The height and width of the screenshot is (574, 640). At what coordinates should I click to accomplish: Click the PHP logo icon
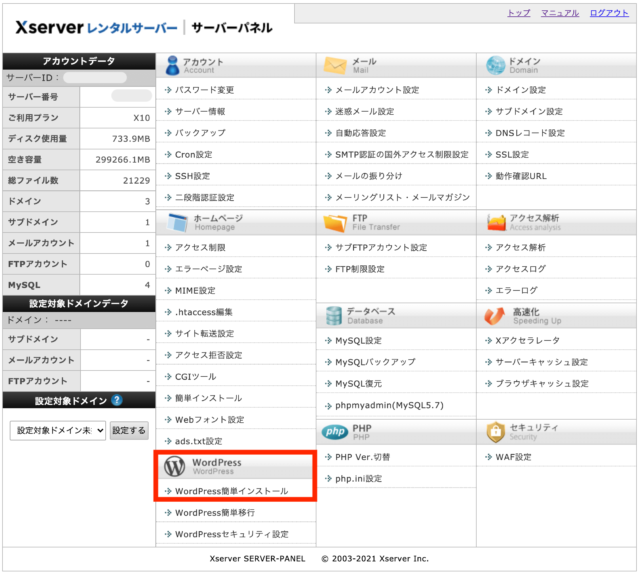click(335, 432)
